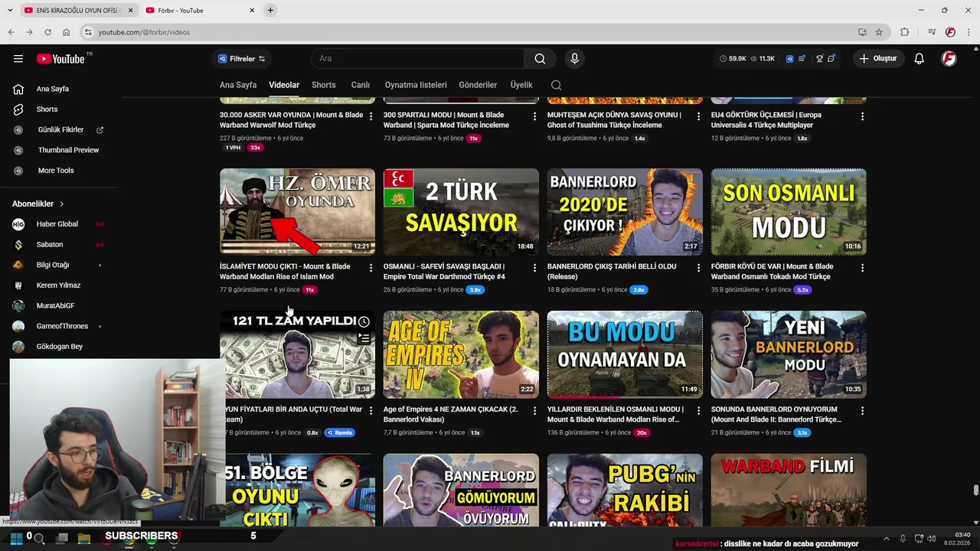The height and width of the screenshot is (551, 980).
Task: Open options for İSLAMİYET MODU ÇIKTI video
Action: [x=371, y=268]
